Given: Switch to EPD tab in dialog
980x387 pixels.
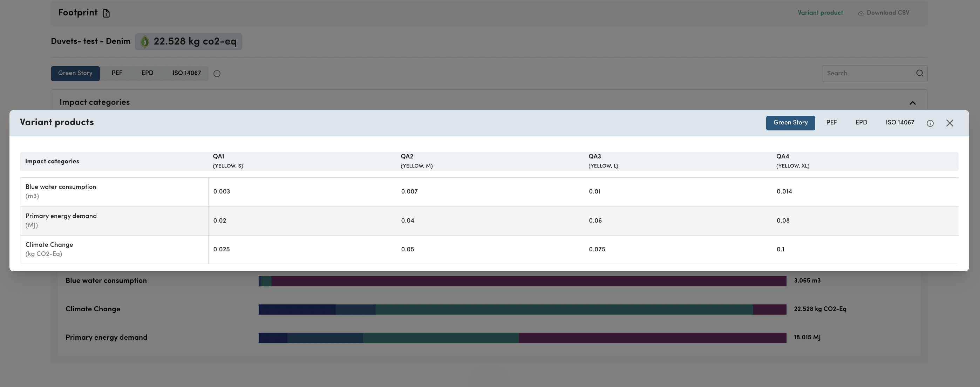Looking at the screenshot, I should click(x=861, y=123).
